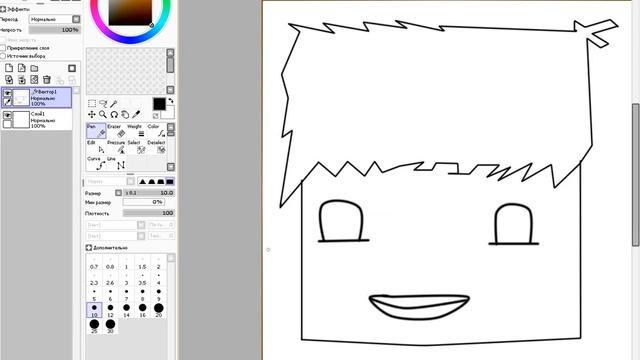
Task: Select the Вектор1 layer
Action: [x=36, y=98]
